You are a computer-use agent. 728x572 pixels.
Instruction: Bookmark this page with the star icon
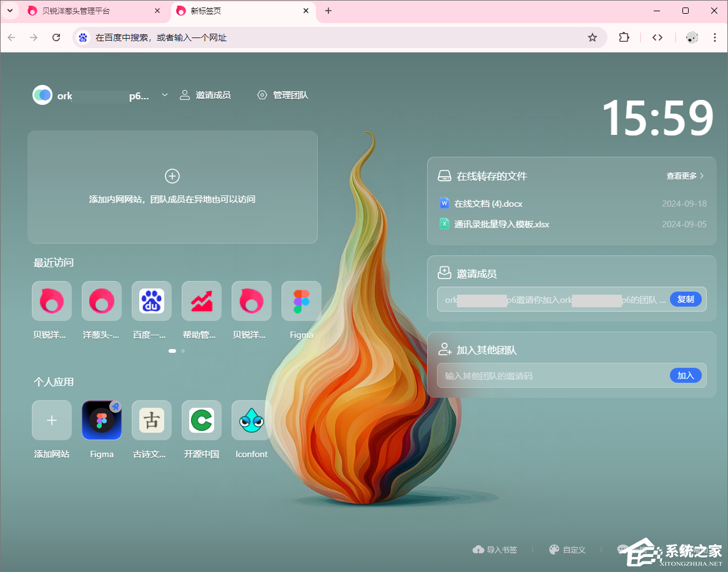(592, 37)
